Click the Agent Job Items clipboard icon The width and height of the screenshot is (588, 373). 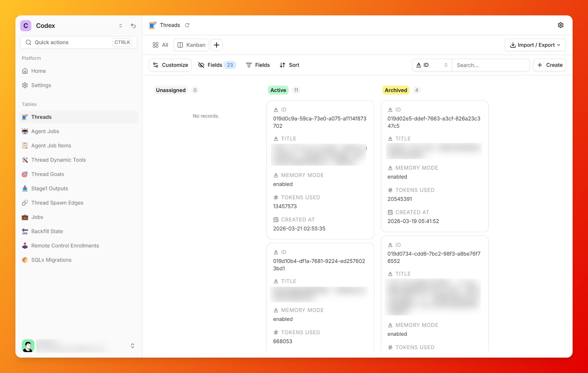25,146
